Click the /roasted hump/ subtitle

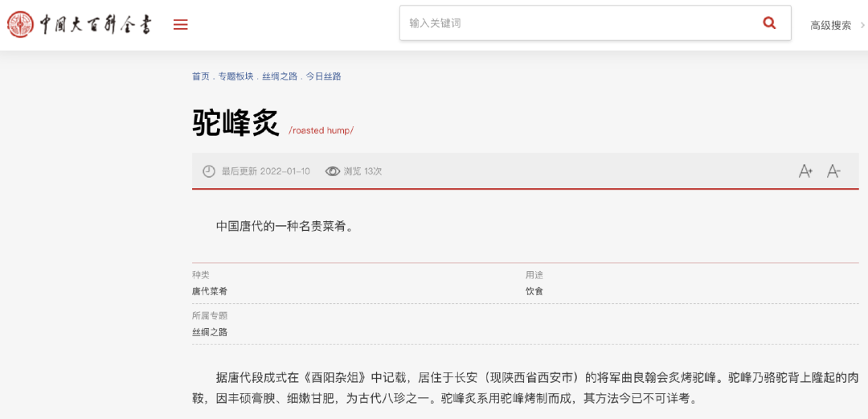point(321,131)
